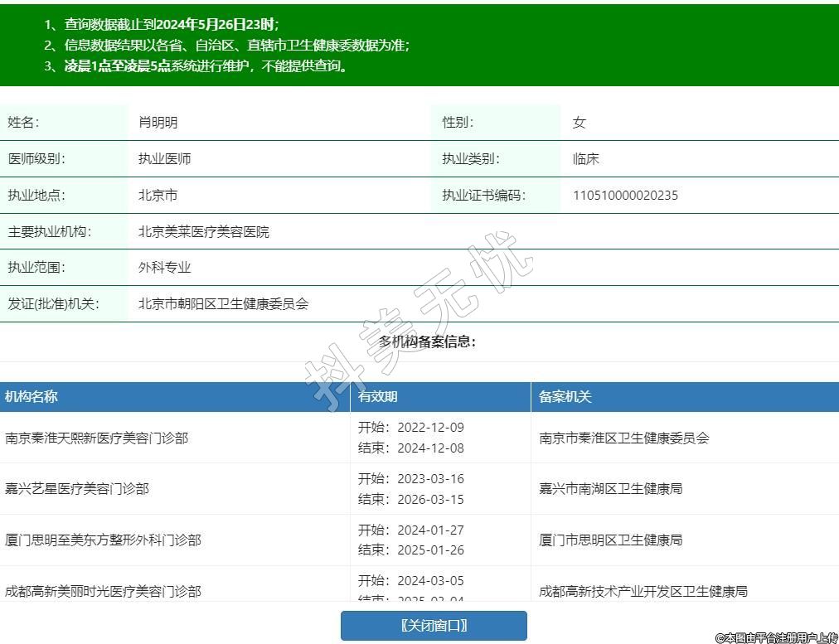The height and width of the screenshot is (644, 839).
Task: Select the 成都高新美丽时光医疗美容门诊部 row
Action: (103, 591)
